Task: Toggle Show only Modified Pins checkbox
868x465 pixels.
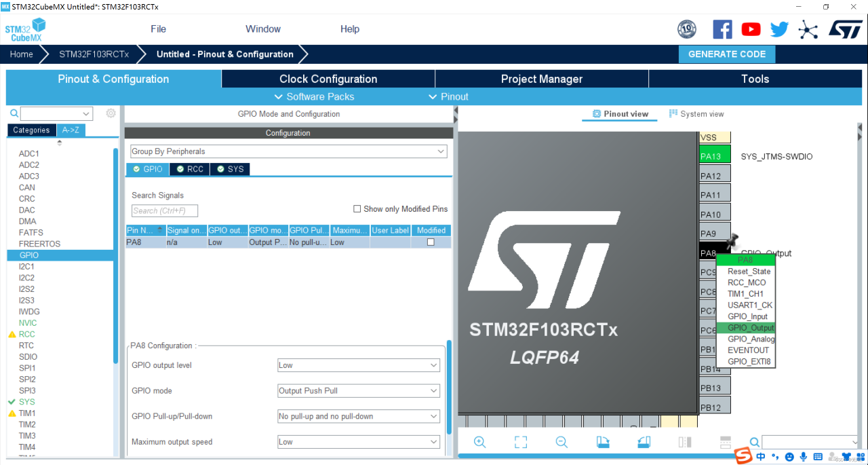Action: [357, 209]
